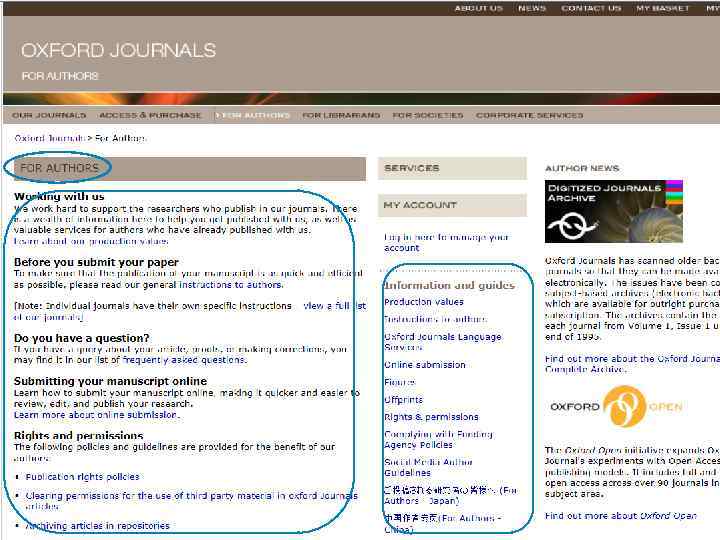Open Our Journals navigation tab
Screen dimensions: 720x540
coord(49,115)
